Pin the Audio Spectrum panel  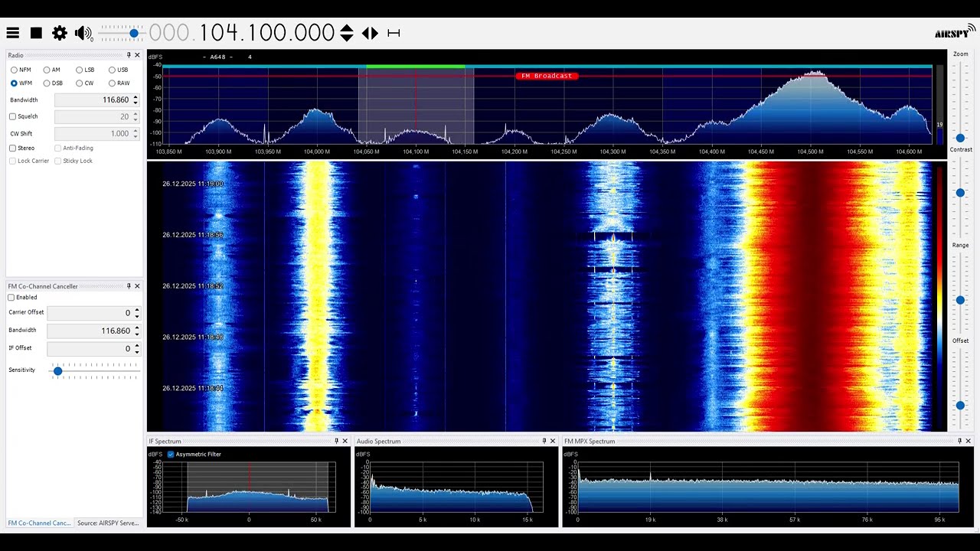pyautogui.click(x=544, y=441)
